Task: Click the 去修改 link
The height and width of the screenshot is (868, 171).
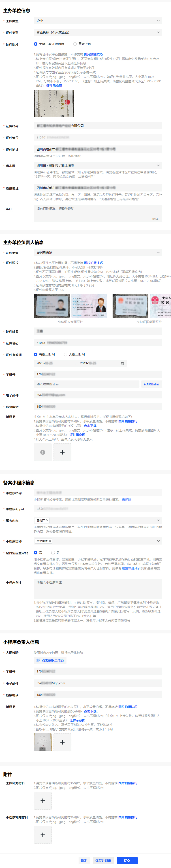Action: (x=126, y=499)
